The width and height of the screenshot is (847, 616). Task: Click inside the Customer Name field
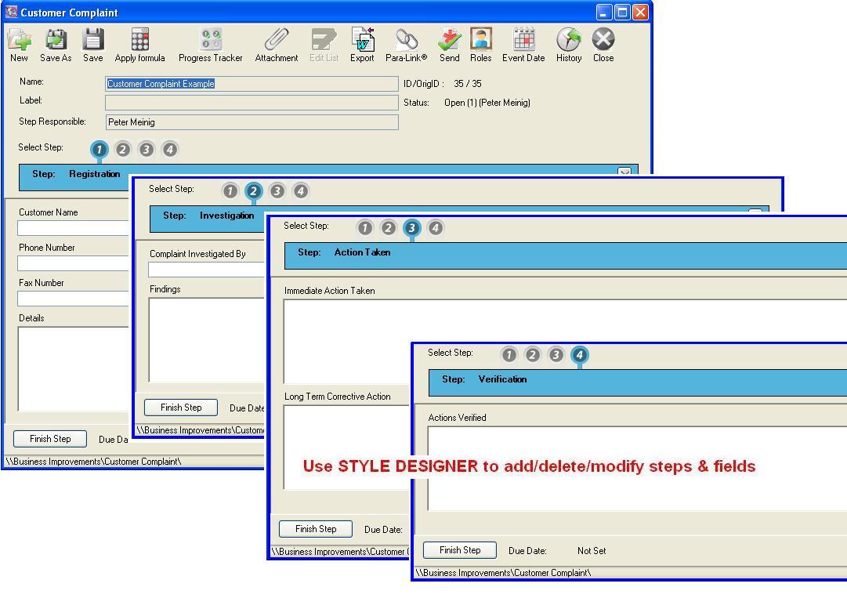(x=73, y=227)
